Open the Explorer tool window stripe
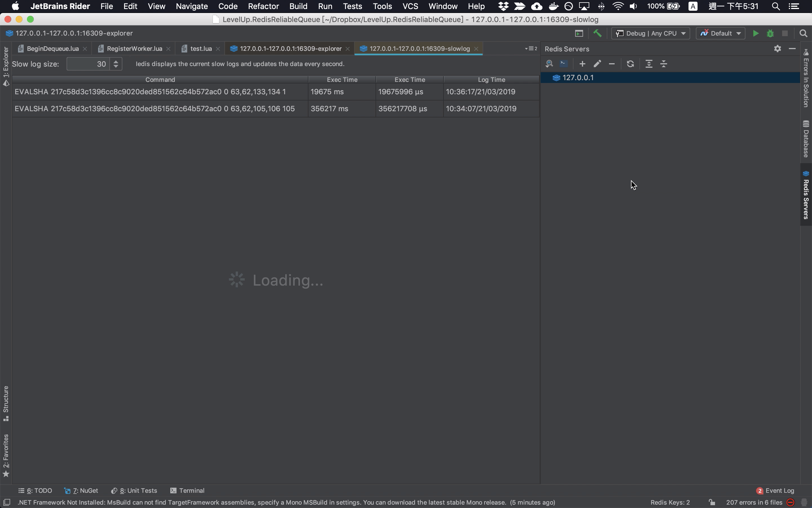 pyautogui.click(x=6, y=66)
